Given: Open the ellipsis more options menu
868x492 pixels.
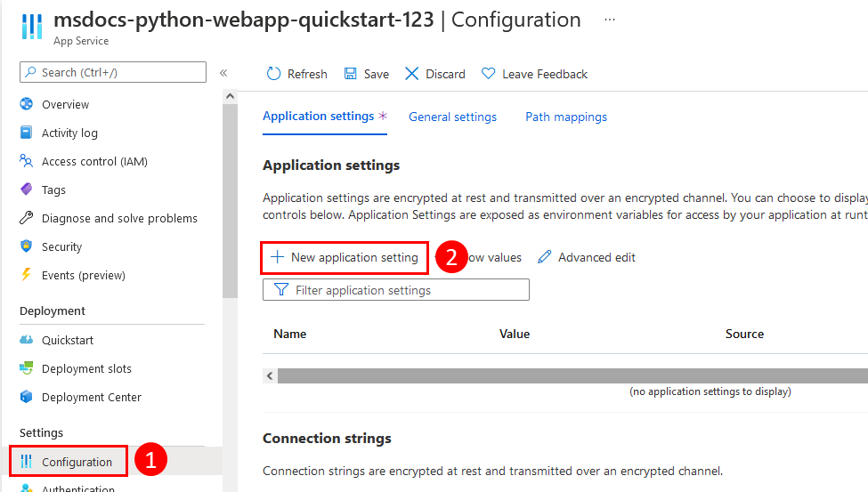Looking at the screenshot, I should 610,20.
